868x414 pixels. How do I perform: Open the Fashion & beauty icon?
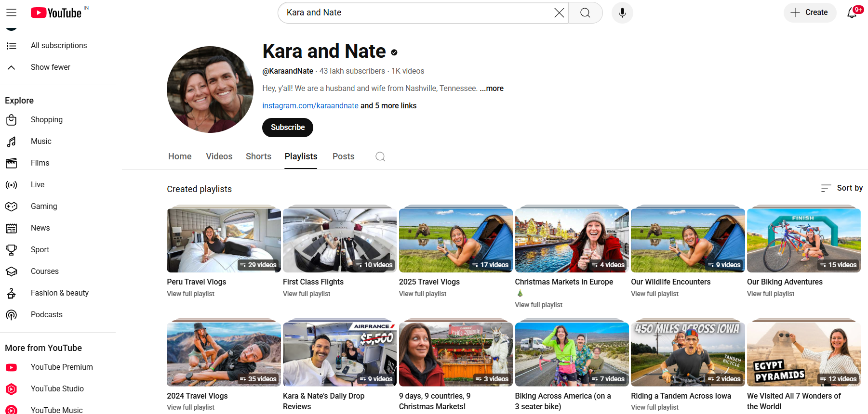click(x=12, y=293)
